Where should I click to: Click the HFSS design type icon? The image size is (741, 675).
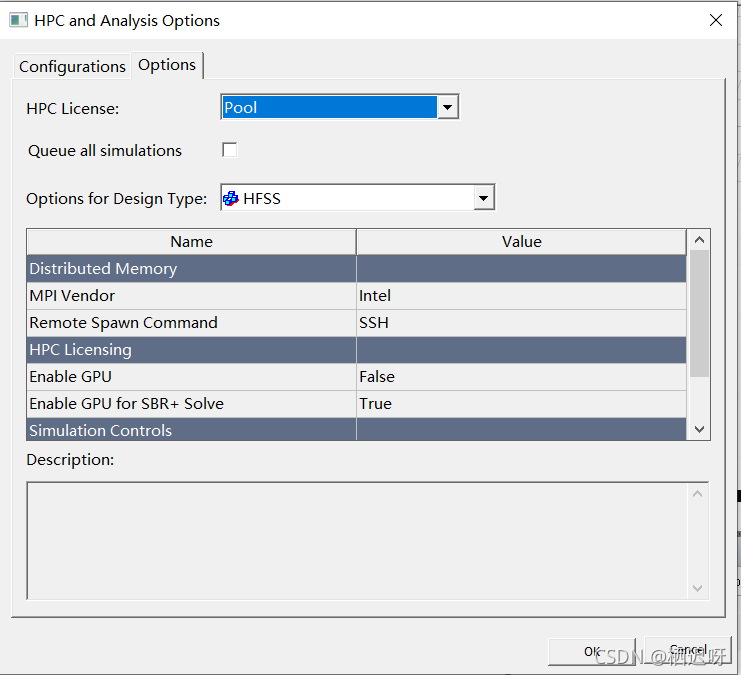[230, 198]
